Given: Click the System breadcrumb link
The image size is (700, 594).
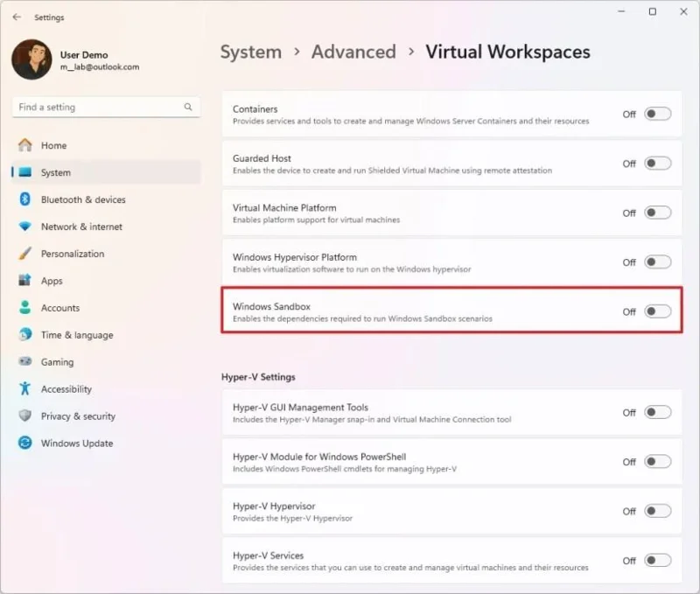Looking at the screenshot, I should coord(251,52).
